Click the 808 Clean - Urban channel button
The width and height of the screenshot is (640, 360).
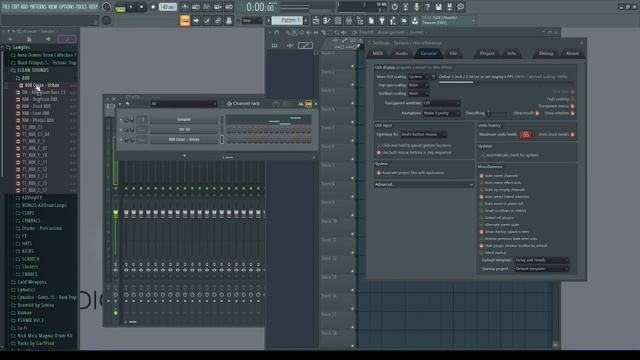pos(184,140)
